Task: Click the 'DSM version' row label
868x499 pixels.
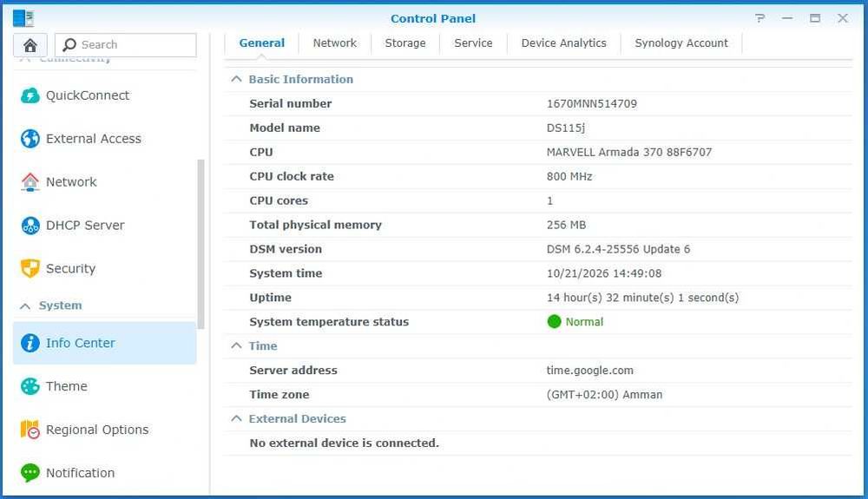Action: point(285,249)
